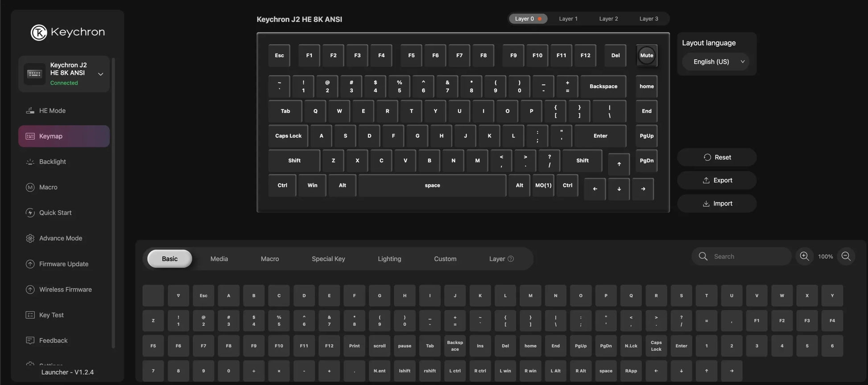Switch to Layer 2
The height and width of the screenshot is (385, 868).
pyautogui.click(x=608, y=19)
